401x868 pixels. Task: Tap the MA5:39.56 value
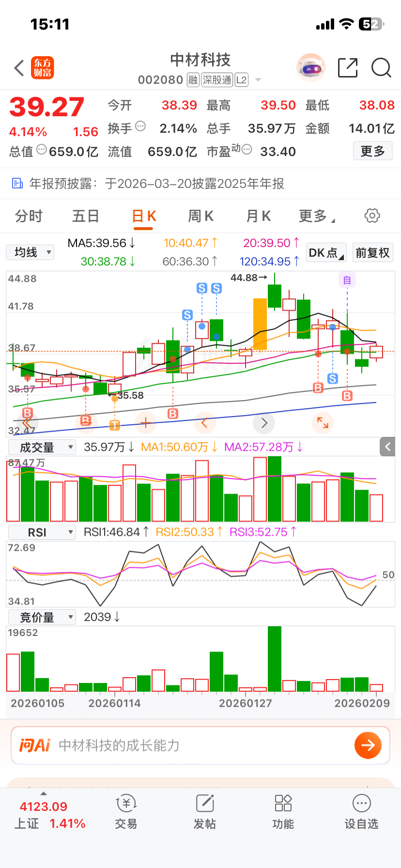pyautogui.click(x=101, y=243)
